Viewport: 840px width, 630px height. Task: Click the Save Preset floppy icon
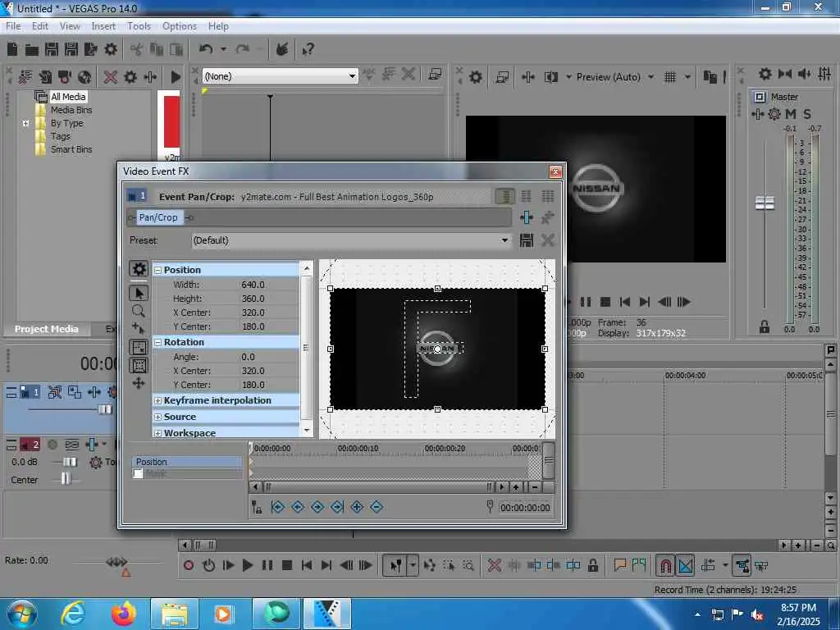[527, 240]
